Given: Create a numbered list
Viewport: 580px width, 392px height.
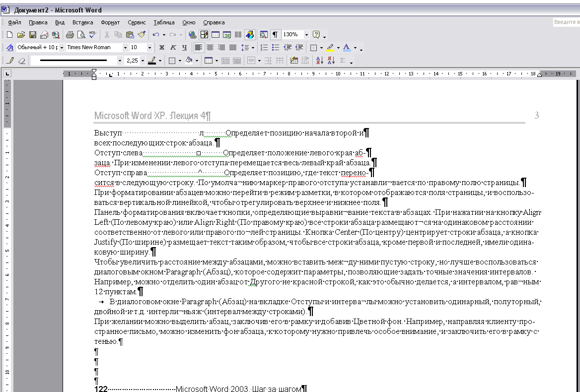Looking at the screenshot, I should point(264,47).
